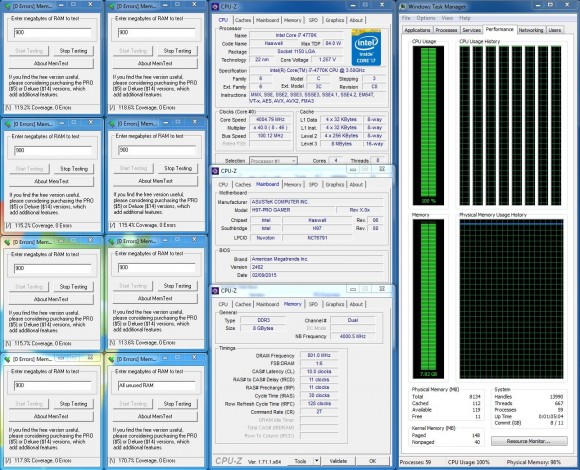Click the Windows Task Manager title bar icon

coord(403,7)
